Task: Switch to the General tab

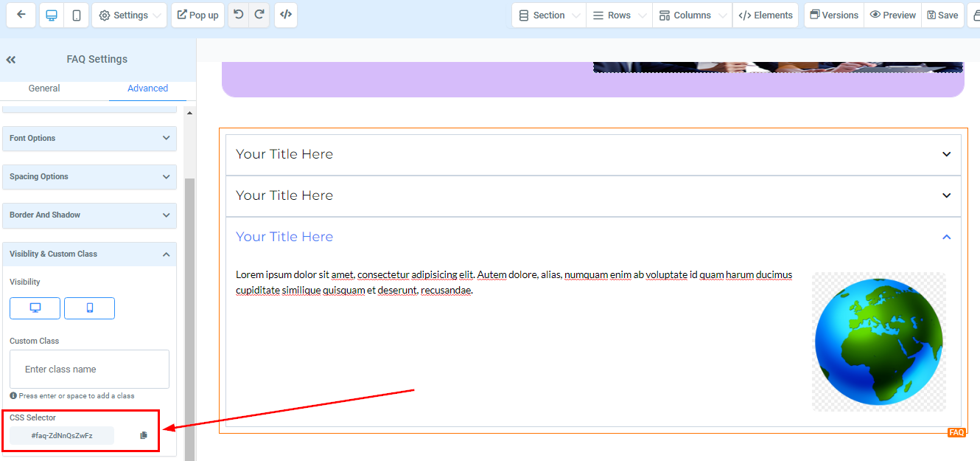Action: (x=44, y=89)
